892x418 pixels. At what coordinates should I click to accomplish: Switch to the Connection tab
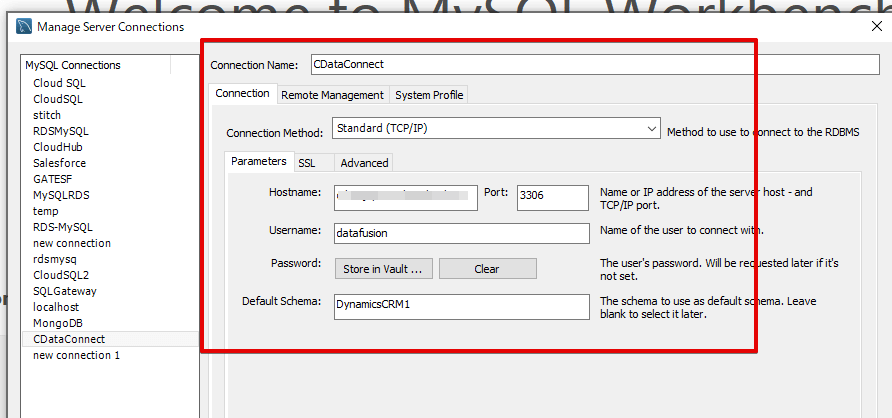[242, 94]
